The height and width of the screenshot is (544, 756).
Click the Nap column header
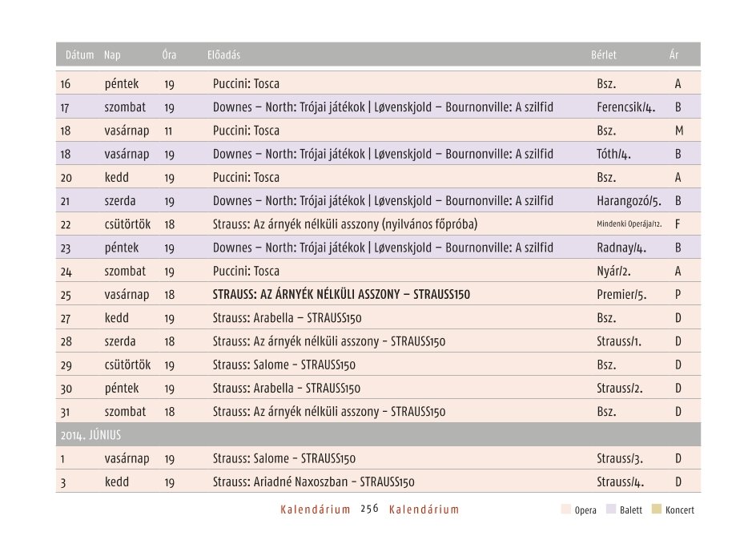point(112,55)
